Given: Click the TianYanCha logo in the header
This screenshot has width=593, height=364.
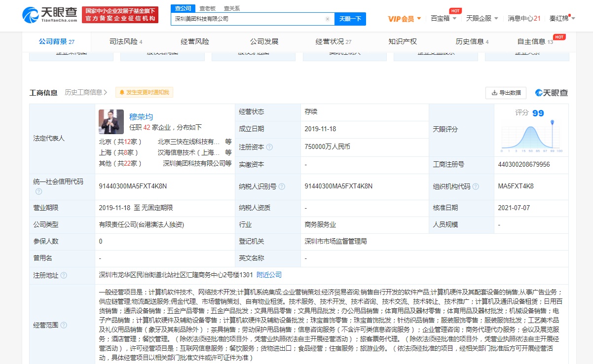Looking at the screenshot, I should point(50,15).
